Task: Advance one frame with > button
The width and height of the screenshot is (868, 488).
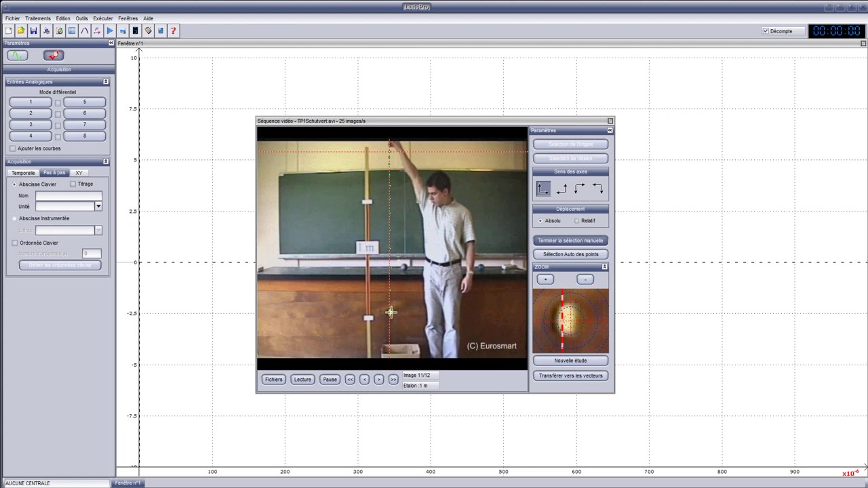Action: click(378, 380)
